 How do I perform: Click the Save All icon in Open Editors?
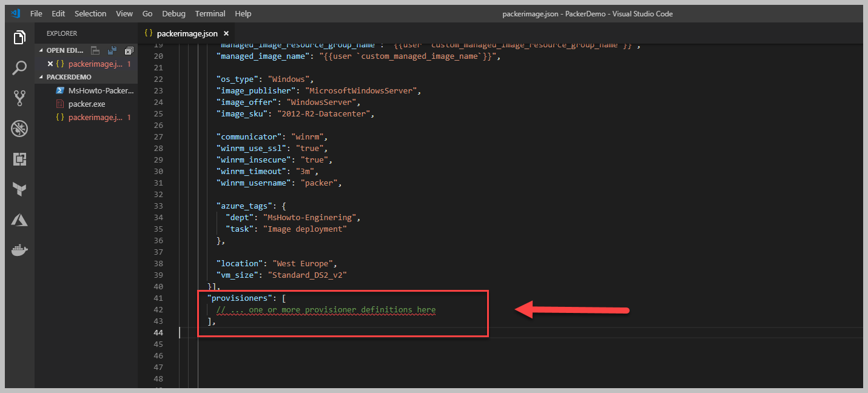[112, 50]
